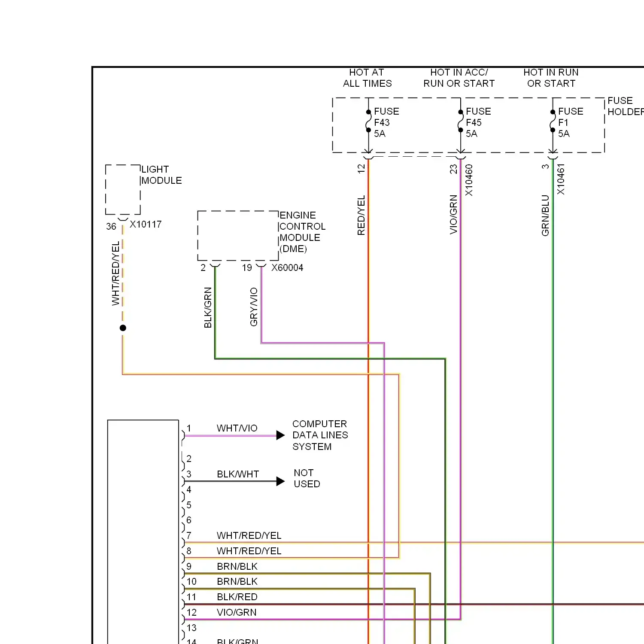Select connector label X10460
The height and width of the screenshot is (644, 644).
(x=469, y=180)
